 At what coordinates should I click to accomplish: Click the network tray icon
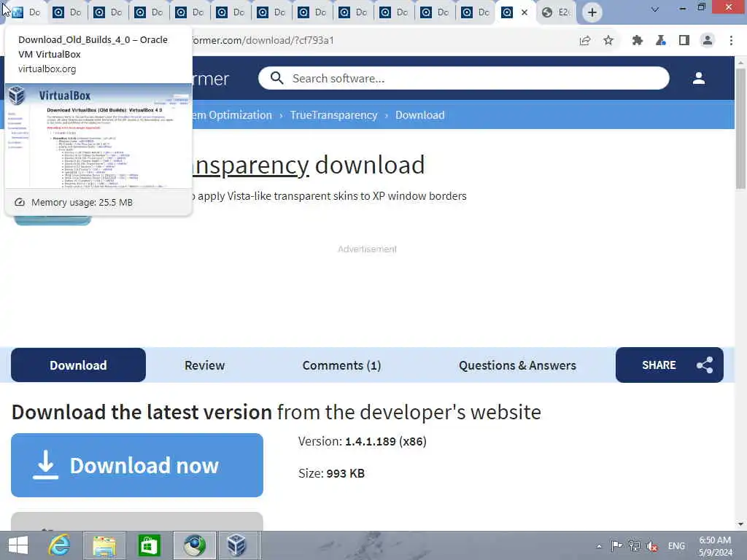pyautogui.click(x=635, y=546)
